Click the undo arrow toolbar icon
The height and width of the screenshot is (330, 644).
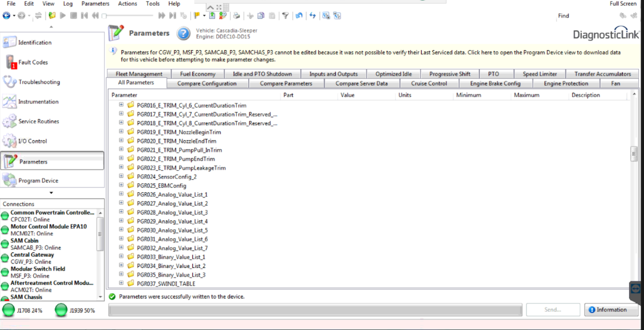click(299, 16)
